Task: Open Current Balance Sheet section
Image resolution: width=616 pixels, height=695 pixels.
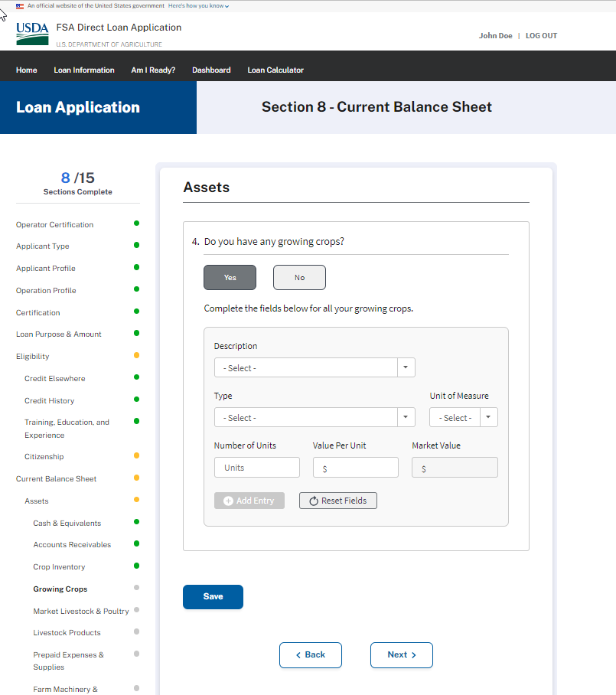Action: (57, 478)
